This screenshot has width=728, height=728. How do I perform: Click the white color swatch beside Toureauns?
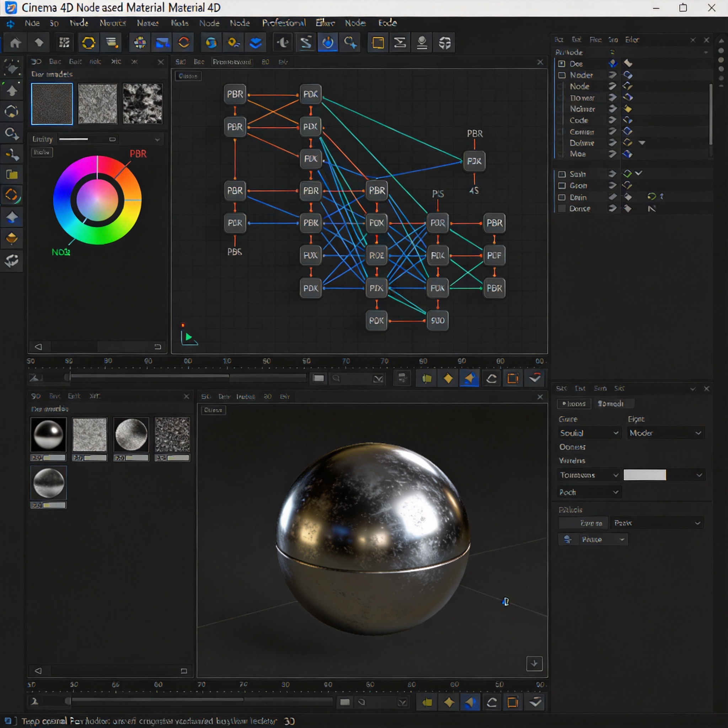645,475
